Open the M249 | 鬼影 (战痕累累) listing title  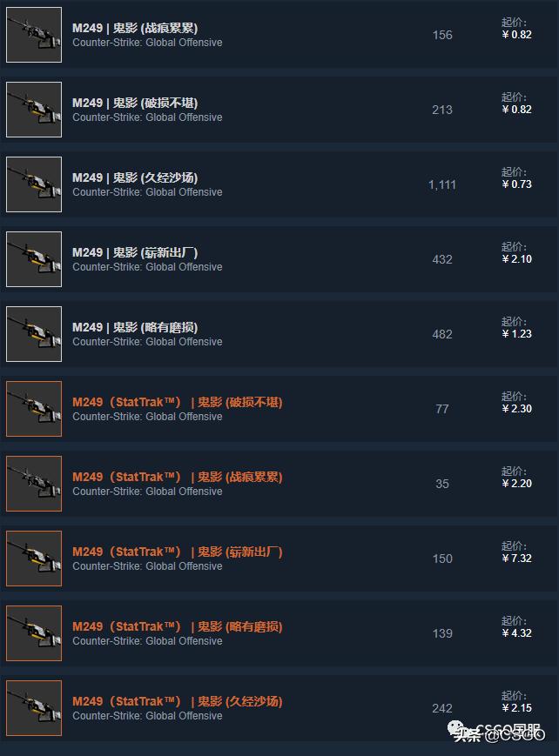pyautogui.click(x=135, y=28)
